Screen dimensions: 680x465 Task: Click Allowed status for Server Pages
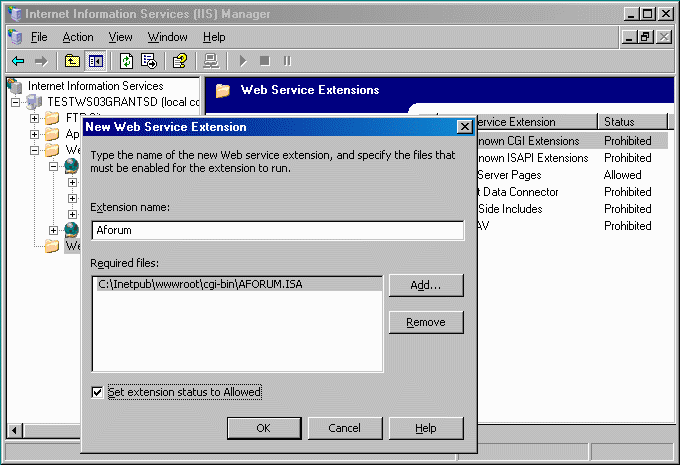click(622, 175)
